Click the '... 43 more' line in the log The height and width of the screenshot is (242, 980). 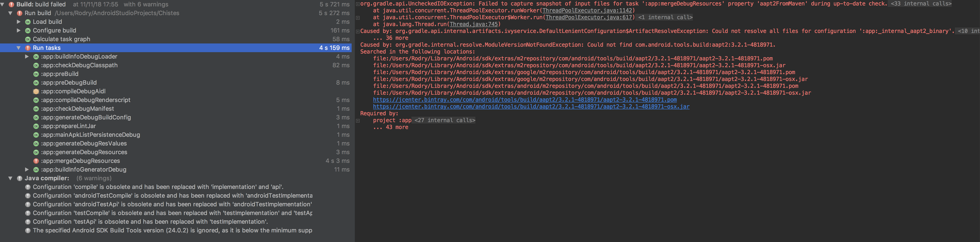tap(391, 127)
